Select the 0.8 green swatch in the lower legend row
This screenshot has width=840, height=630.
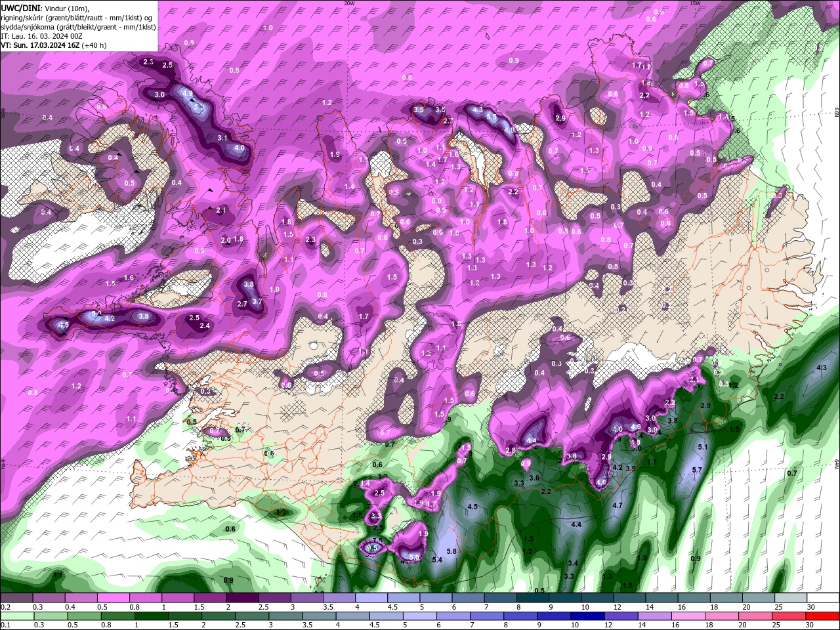click(117, 616)
